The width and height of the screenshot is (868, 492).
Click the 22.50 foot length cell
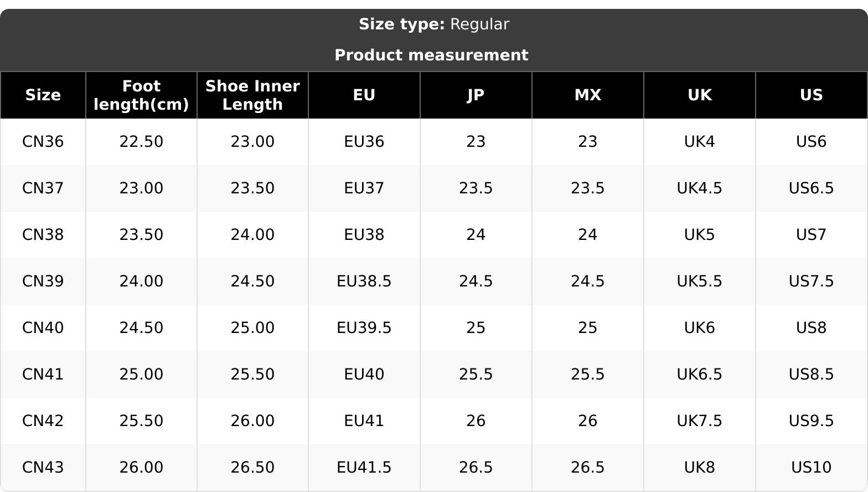click(141, 142)
